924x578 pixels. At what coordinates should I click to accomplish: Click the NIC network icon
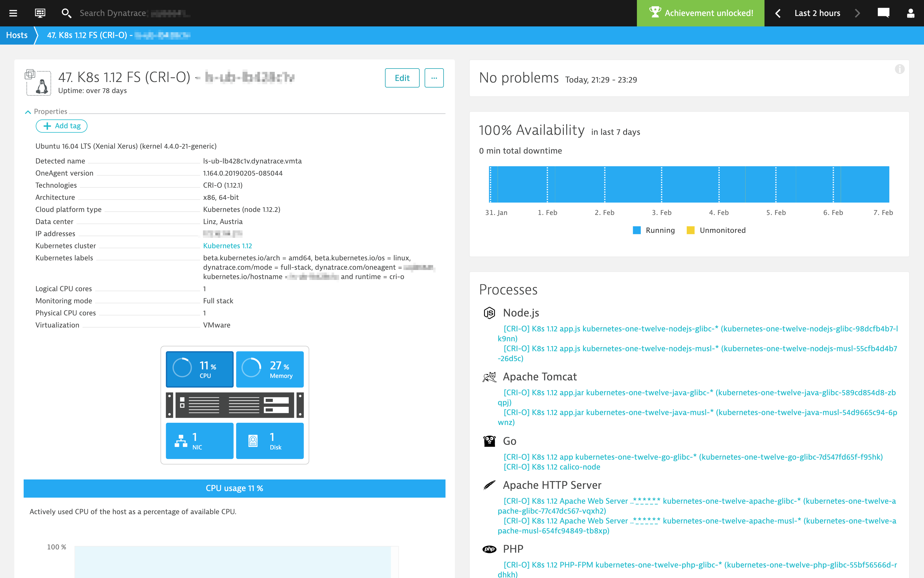tap(181, 441)
